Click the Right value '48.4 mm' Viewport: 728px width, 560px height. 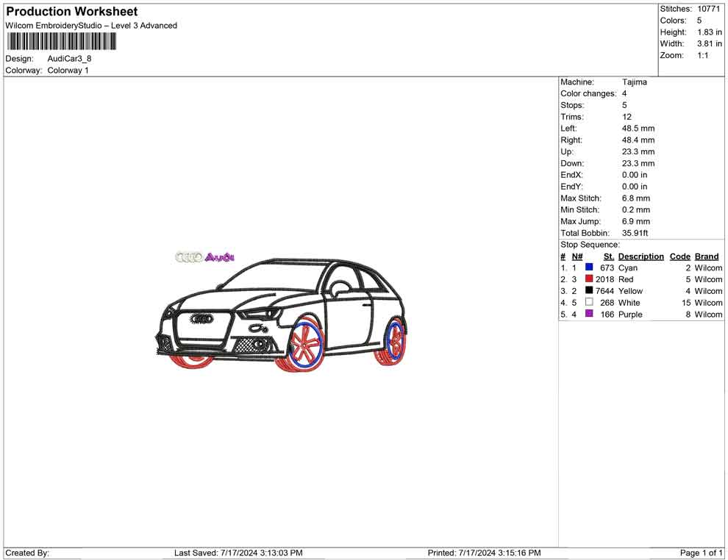click(638, 140)
